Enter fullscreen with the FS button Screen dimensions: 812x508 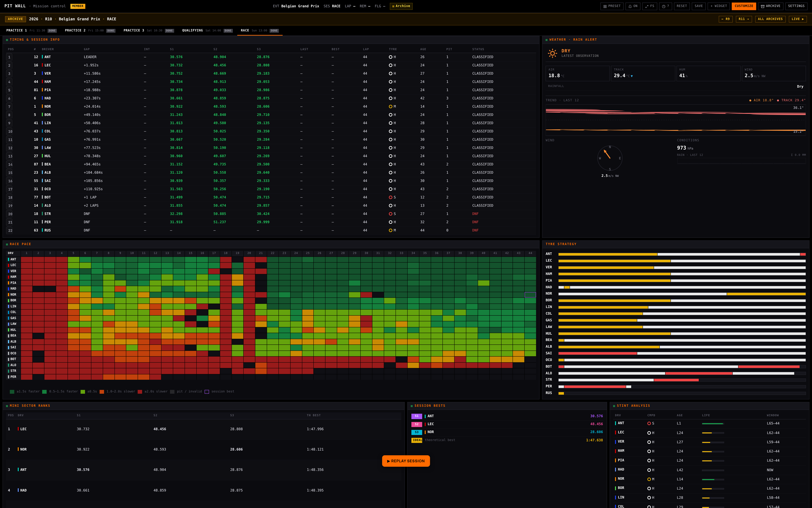coord(650,6)
